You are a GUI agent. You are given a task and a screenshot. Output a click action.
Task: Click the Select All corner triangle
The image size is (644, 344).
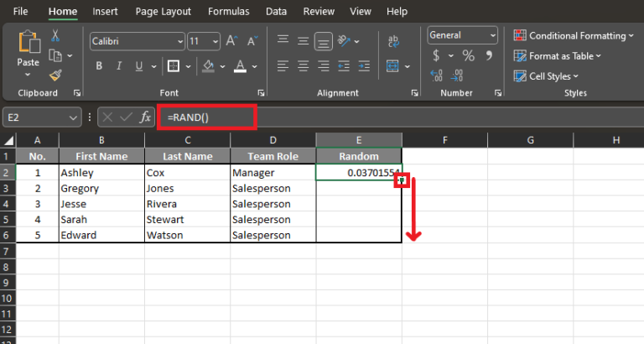[x=8, y=141]
